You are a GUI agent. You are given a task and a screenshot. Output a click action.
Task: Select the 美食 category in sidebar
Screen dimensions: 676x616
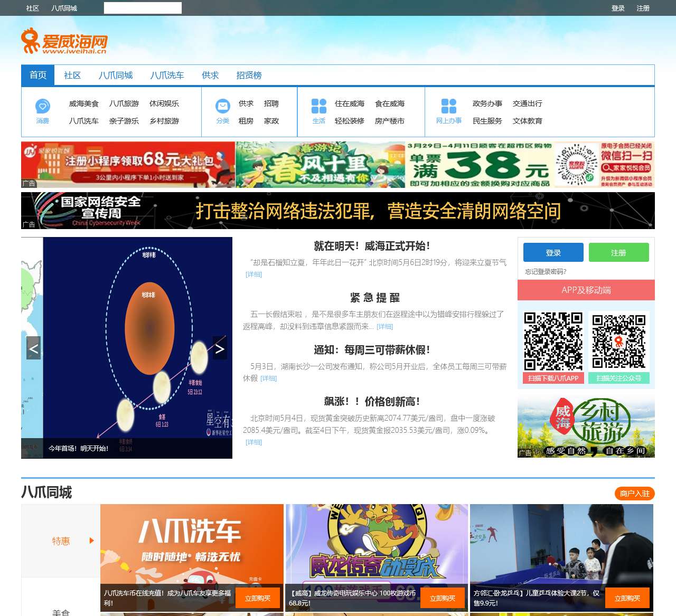pos(61,612)
